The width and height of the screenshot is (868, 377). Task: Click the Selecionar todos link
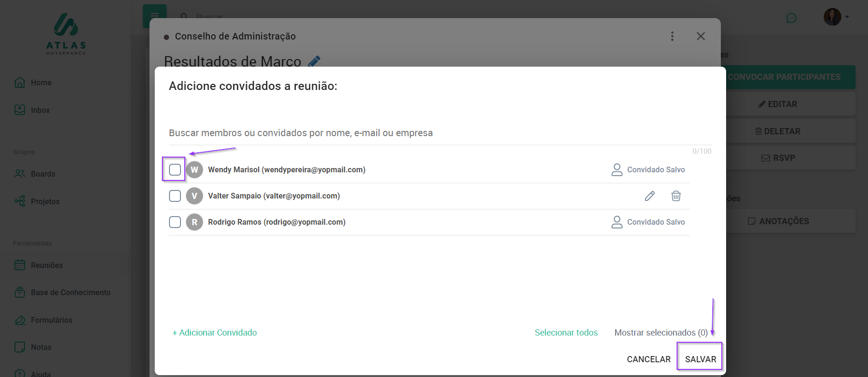(x=566, y=333)
